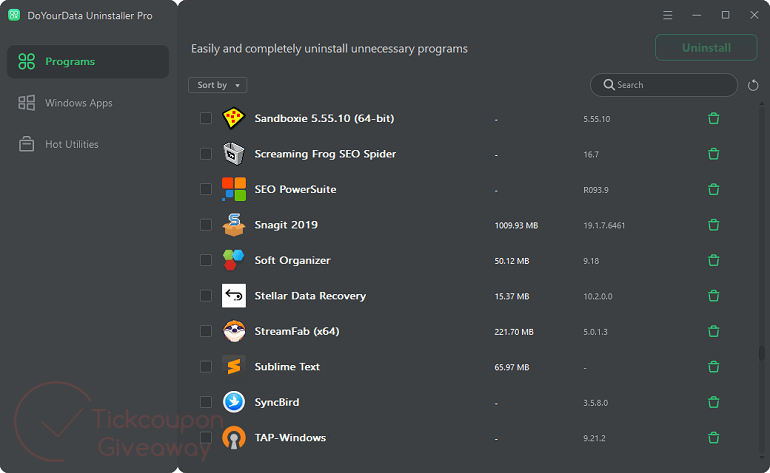Click the Stellar Data Recovery trash icon
Image resolution: width=770 pixels, height=473 pixels.
pos(714,296)
